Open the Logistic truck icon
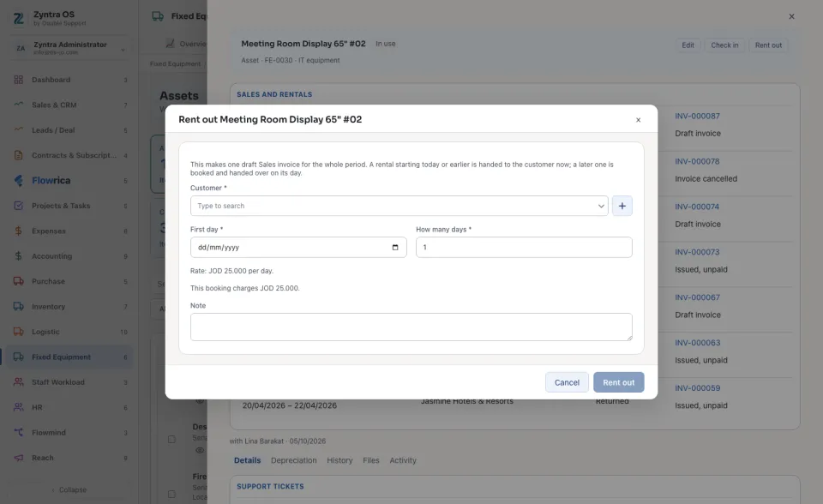Image resolution: width=823 pixels, height=504 pixels. [x=18, y=332]
